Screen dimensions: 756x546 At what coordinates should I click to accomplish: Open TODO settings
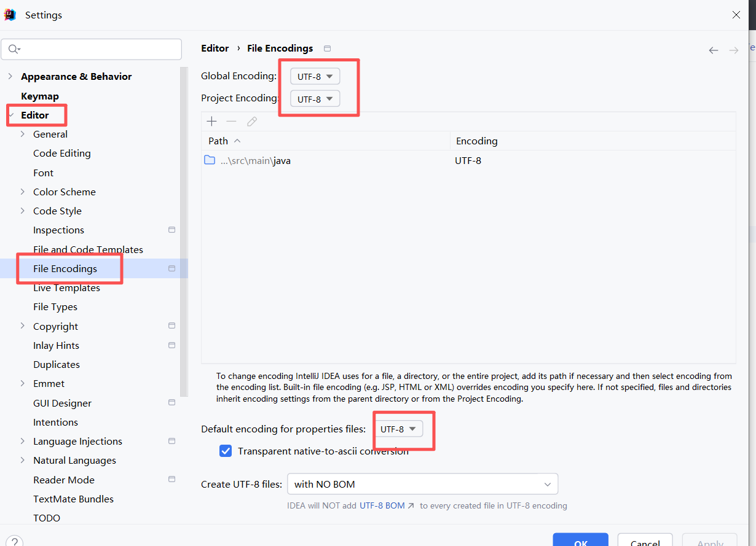tap(47, 518)
